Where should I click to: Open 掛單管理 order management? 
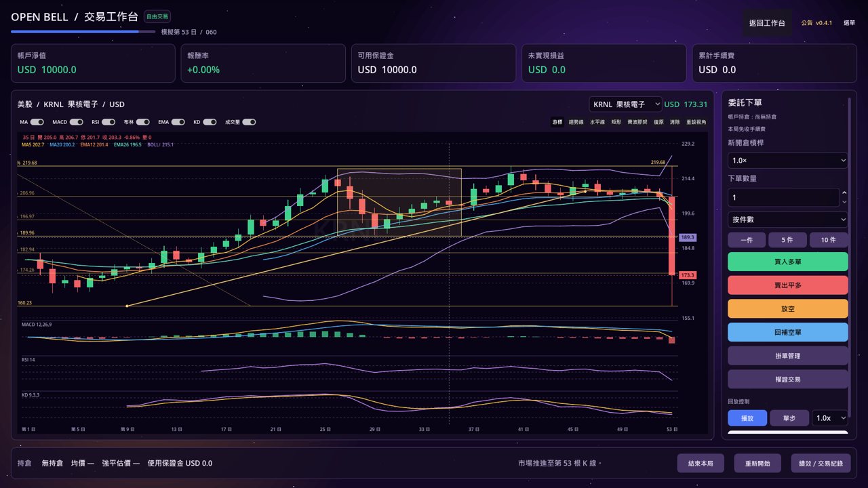[788, 356]
